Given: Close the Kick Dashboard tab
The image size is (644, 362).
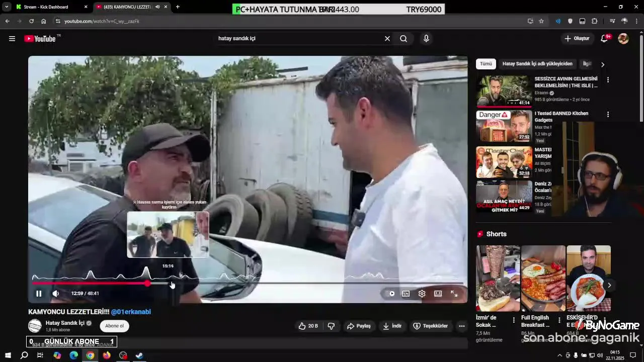Looking at the screenshot, I should coord(86,7).
